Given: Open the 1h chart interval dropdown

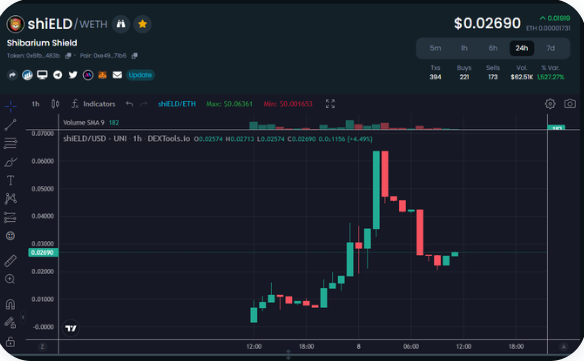Looking at the screenshot, I should (35, 104).
